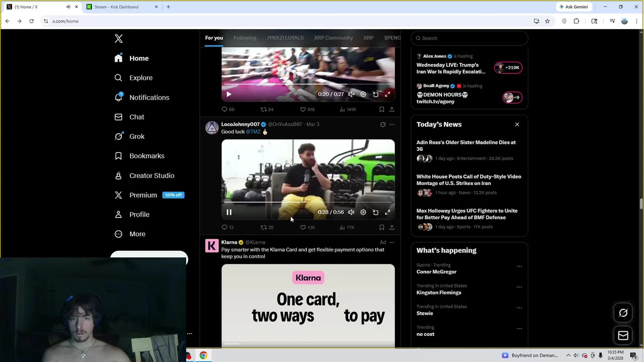The image size is (644, 362).
Task: Pause the LocoJohnny007 video
Action: [229, 212]
